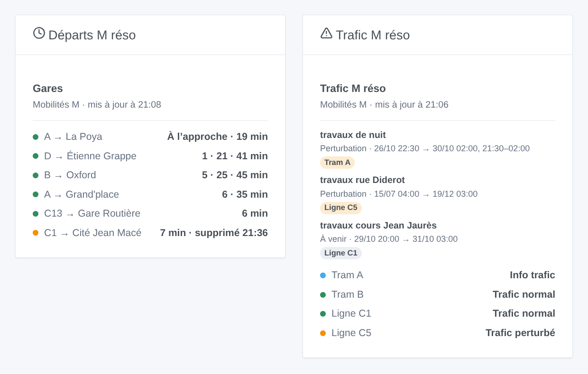Click the 'Info trafic' status
Screen dimensions: 588x374
pos(533,275)
